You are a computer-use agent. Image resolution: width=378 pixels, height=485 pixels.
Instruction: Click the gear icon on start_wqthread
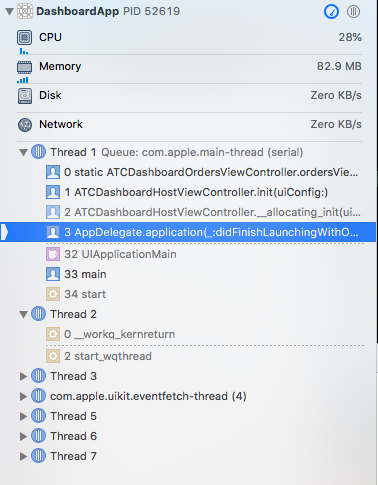coord(53,356)
